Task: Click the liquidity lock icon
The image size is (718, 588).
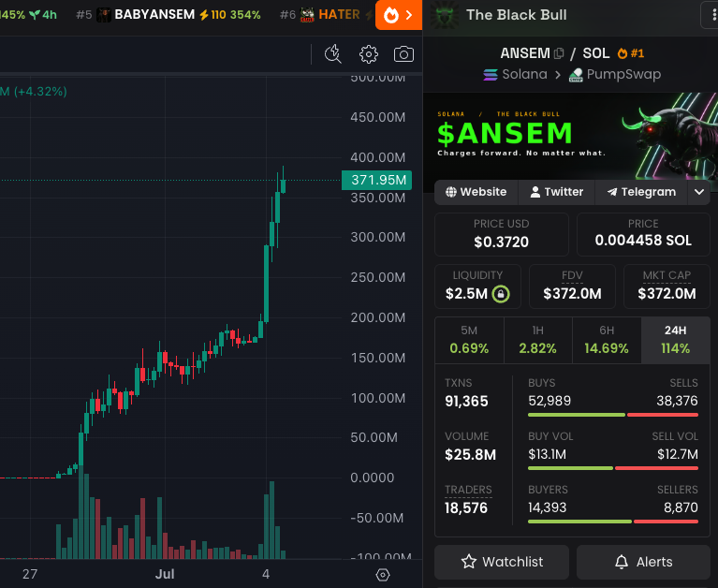Action: pyautogui.click(x=501, y=294)
